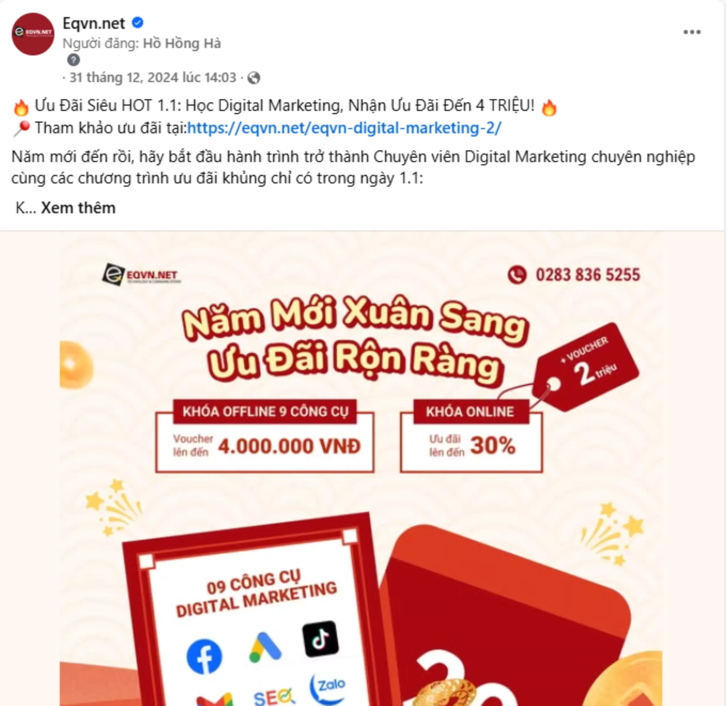This screenshot has height=706, width=728.
Task: Click the Khóa Offline 9 Công Cụ banner
Action: tap(264, 436)
